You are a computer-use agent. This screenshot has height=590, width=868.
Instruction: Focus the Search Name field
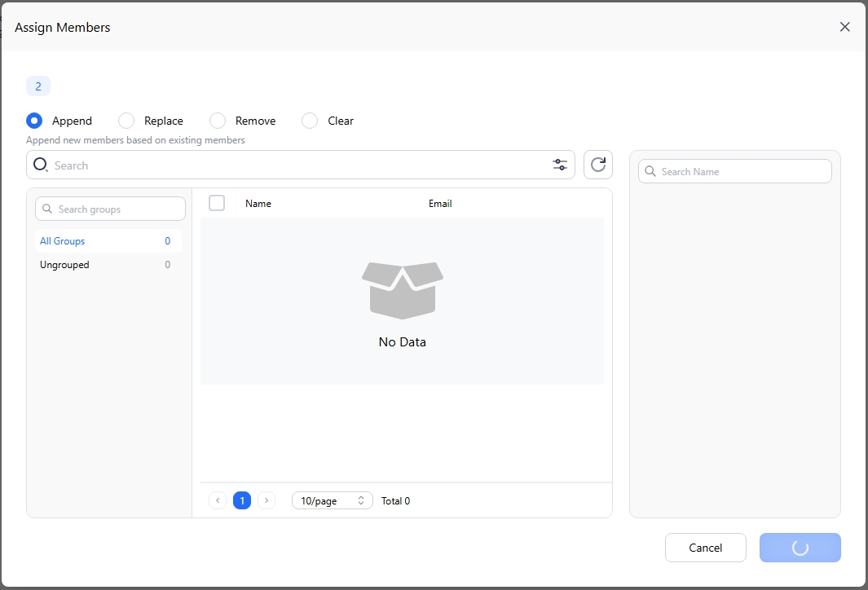tap(734, 172)
